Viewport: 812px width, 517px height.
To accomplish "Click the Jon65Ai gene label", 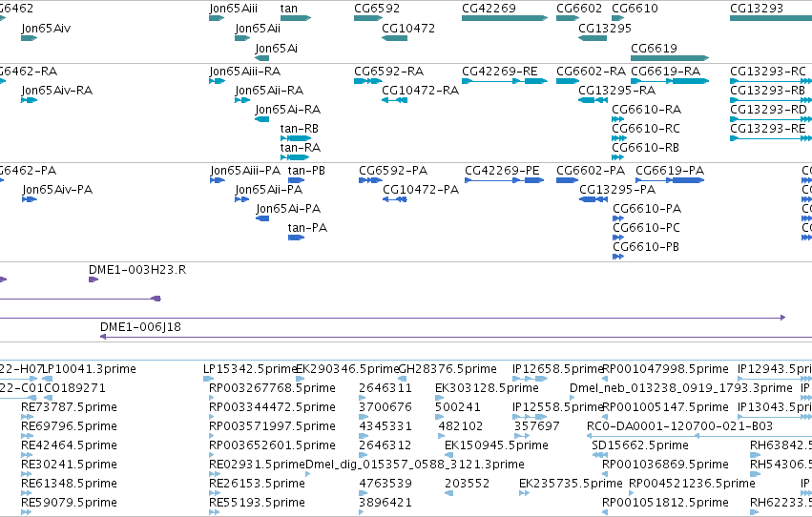I will (276, 48).
